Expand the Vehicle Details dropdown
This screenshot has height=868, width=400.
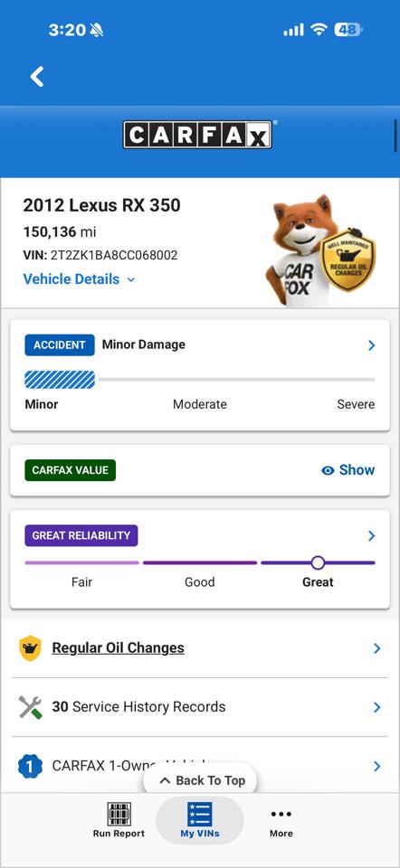(x=79, y=279)
